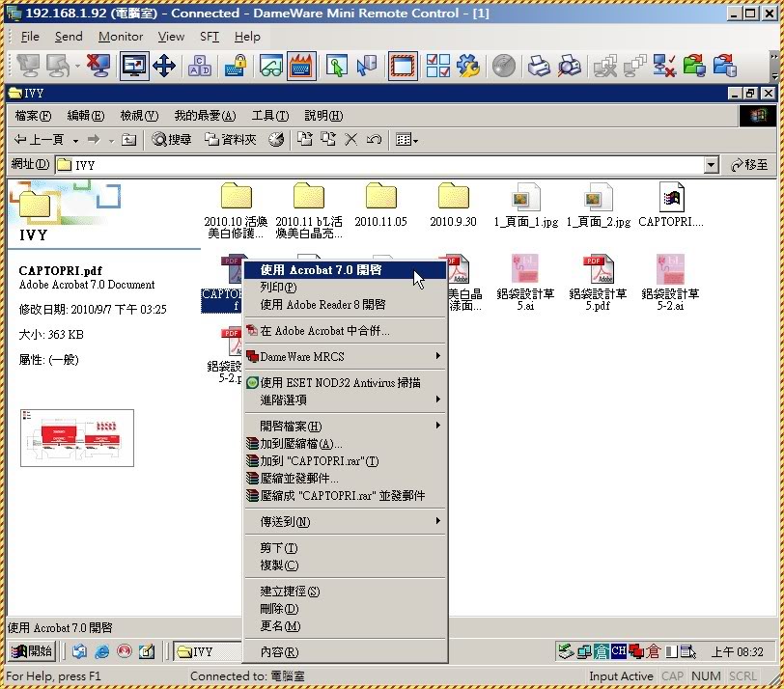Viewport: 784px width, 689px height.
Task: Choose 內容(R) in the context menu
Action: pos(345,652)
